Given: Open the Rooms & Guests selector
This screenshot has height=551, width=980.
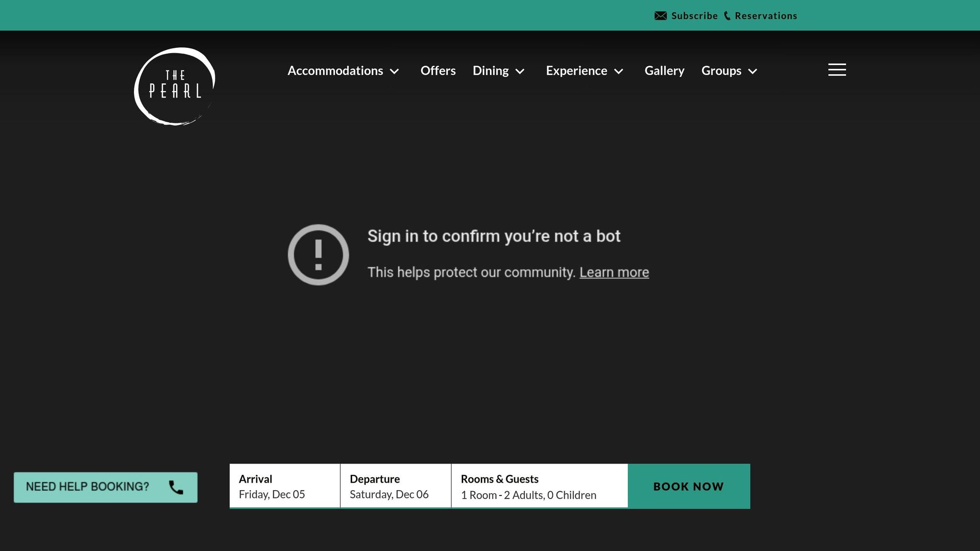Looking at the screenshot, I should [x=539, y=486].
